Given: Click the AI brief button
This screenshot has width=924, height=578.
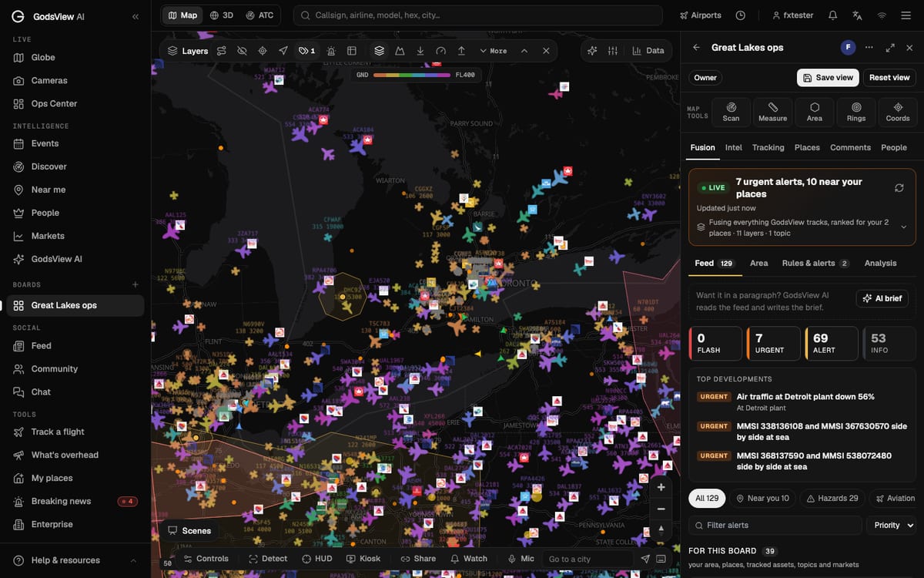Looking at the screenshot, I should coord(882,298).
